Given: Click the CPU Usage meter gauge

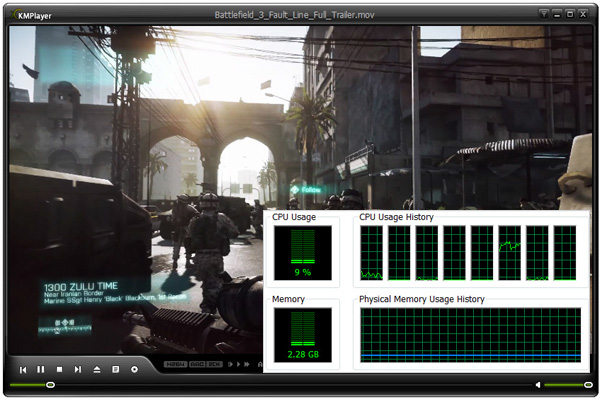Looking at the screenshot, I should [301, 253].
